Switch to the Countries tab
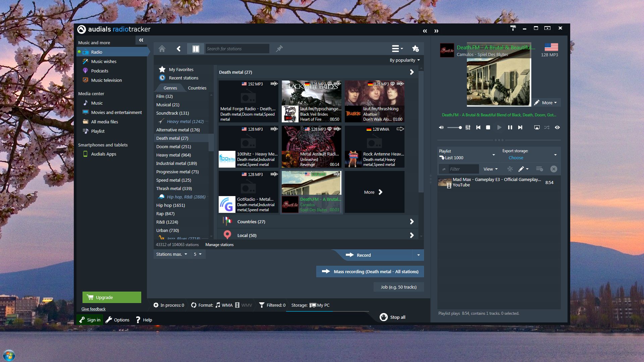Image resolution: width=644 pixels, height=362 pixels. (x=197, y=88)
